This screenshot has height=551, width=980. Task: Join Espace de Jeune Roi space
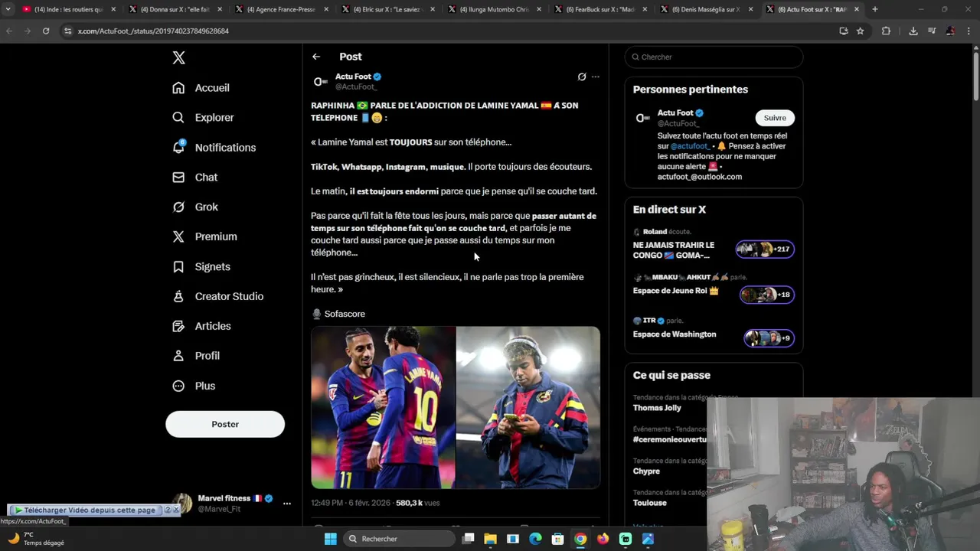(714, 289)
